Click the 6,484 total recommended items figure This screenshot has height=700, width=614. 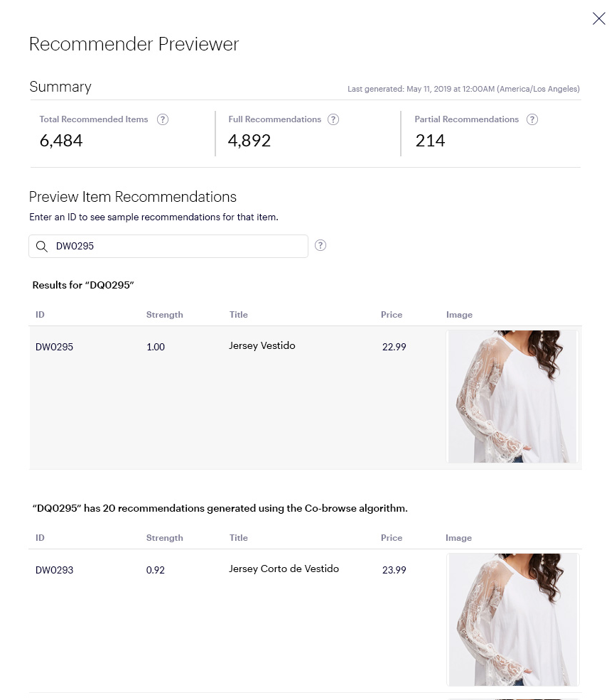(61, 141)
